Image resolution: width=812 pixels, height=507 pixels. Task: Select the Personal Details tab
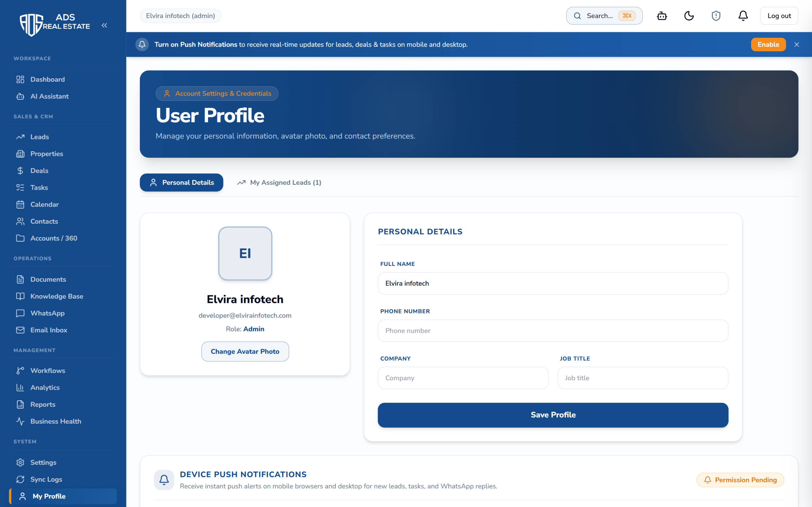coord(181,183)
